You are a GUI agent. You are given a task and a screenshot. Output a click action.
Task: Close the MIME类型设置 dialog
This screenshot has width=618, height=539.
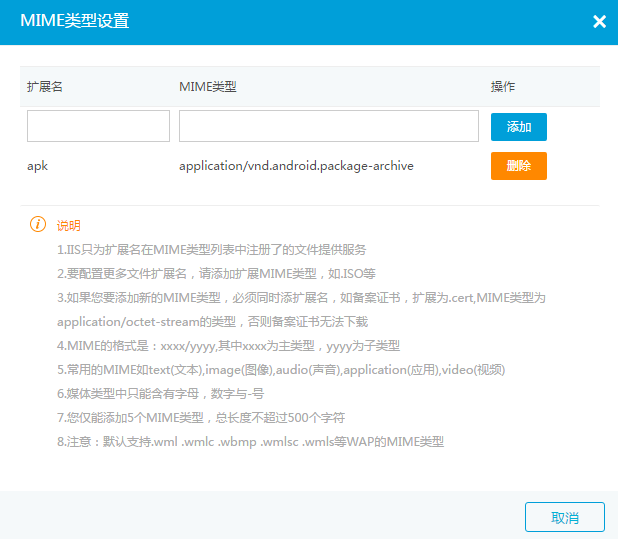599,21
